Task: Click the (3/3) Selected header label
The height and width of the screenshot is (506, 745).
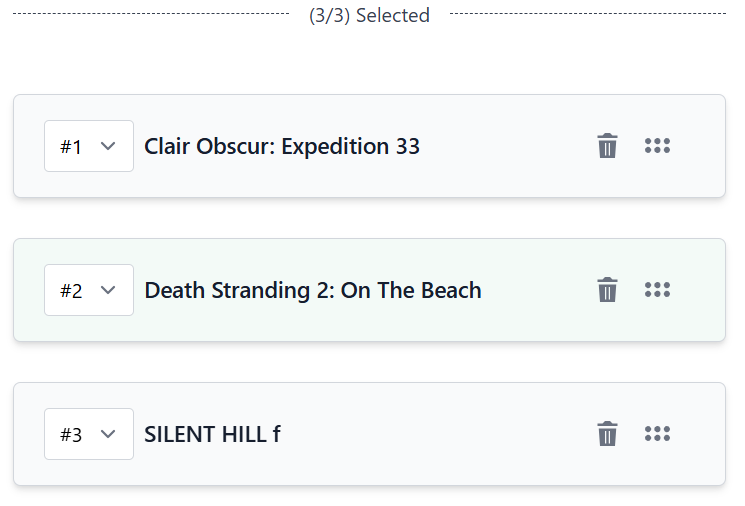Action: click(x=369, y=15)
